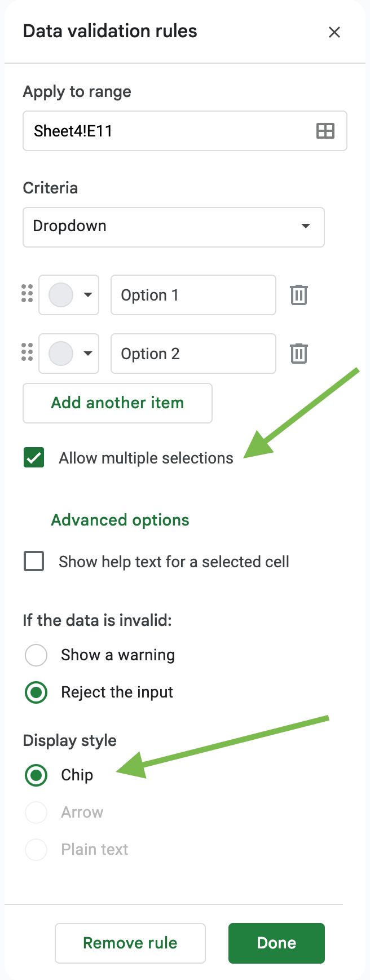Open color dropdown for Option 1
The image size is (370, 980).
coord(69,294)
